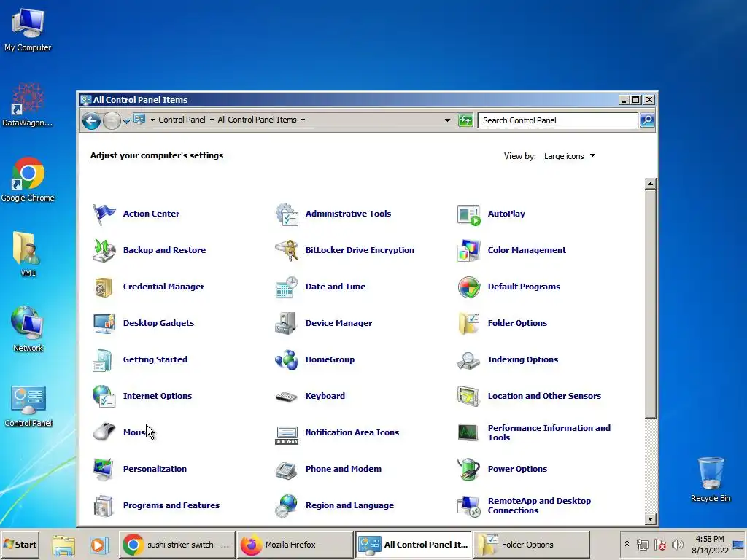Screen dimensions: 747x560
Task: Switch to the Mozilla Firefox taskbar item
Action: coord(295,545)
